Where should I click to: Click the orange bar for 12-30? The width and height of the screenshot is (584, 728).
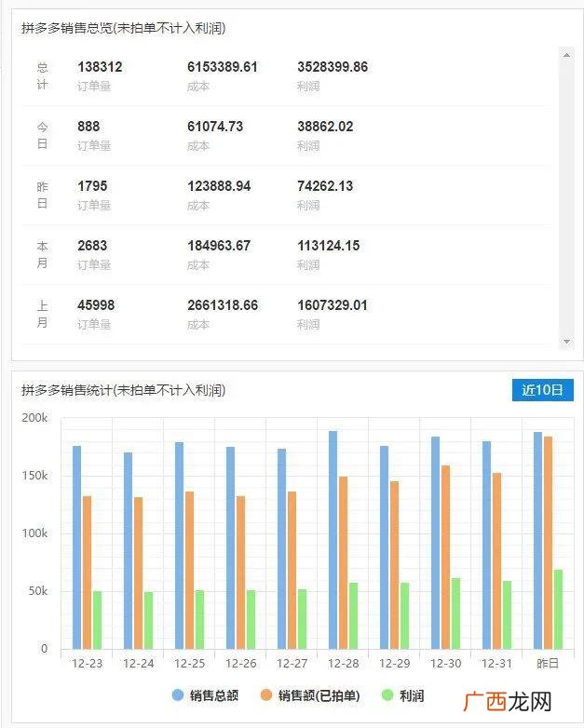445,557
